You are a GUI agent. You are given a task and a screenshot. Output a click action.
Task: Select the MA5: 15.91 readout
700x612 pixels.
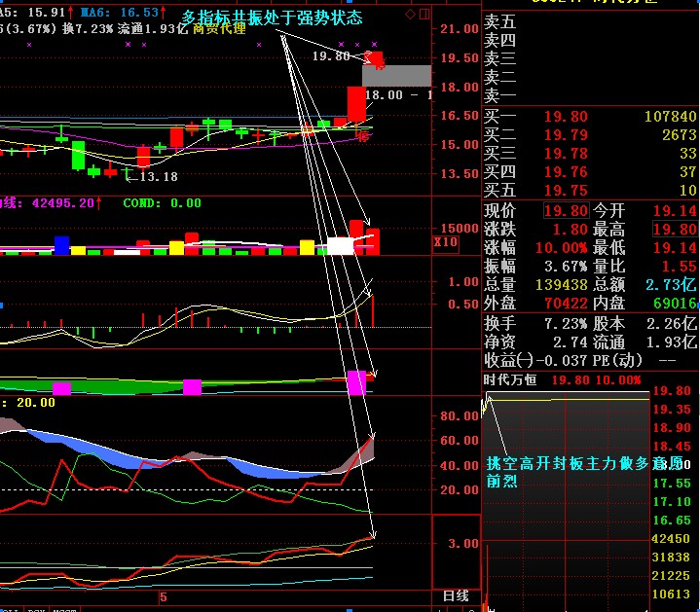click(x=32, y=12)
